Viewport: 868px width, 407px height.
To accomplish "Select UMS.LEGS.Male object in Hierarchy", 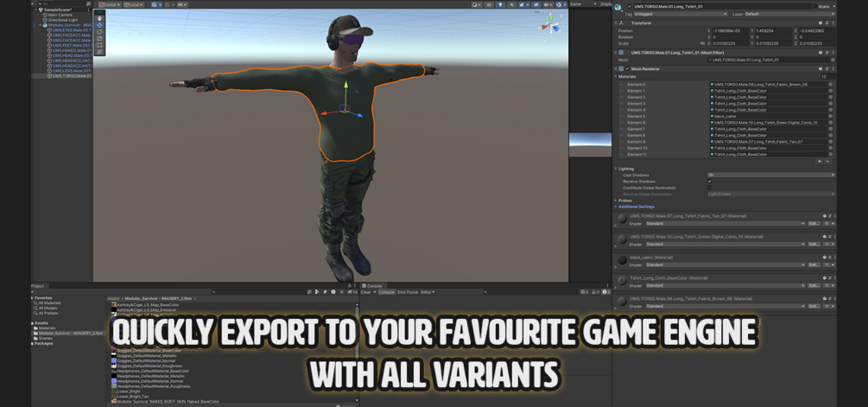I will click(x=70, y=71).
